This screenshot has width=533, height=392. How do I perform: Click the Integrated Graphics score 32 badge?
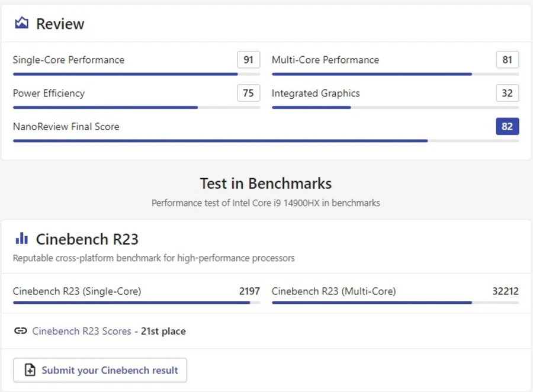pos(507,93)
